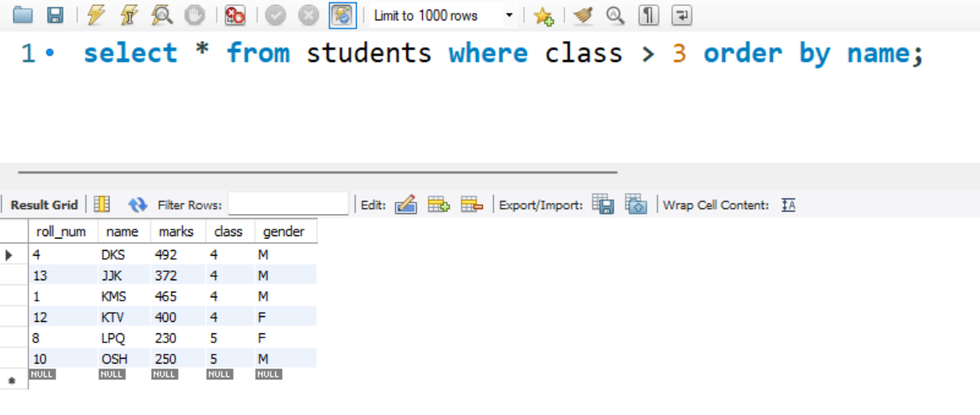Select the name cell LPQ
Image resolution: width=980 pixels, height=415 pixels.
[124, 338]
